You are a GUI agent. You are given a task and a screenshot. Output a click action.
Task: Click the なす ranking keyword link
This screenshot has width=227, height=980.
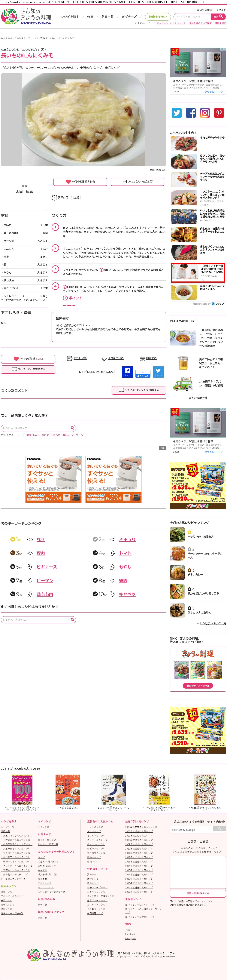tap(41, 539)
